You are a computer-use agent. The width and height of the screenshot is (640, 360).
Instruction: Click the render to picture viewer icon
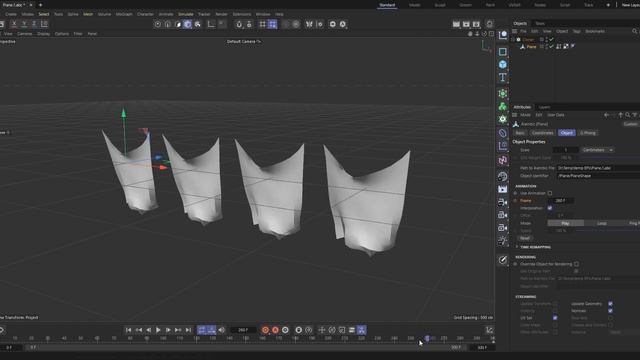pyautogui.click(x=466, y=24)
